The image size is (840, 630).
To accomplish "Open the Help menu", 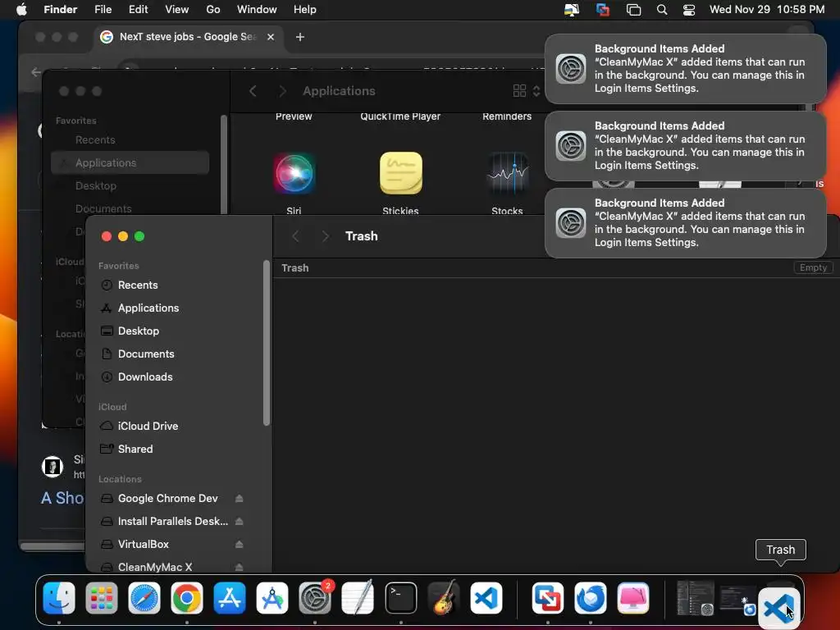I will (305, 10).
